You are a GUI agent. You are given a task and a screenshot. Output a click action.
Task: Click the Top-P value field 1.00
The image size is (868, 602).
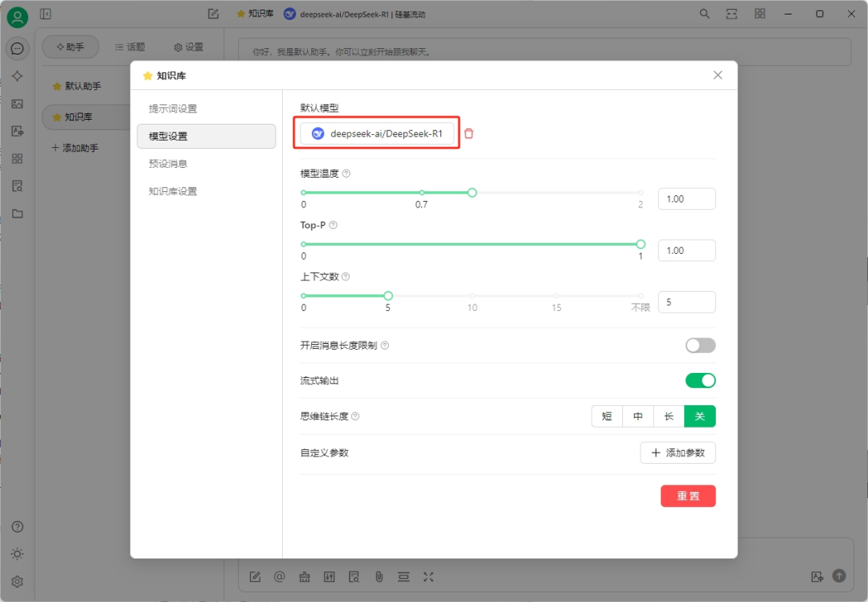[x=686, y=250]
